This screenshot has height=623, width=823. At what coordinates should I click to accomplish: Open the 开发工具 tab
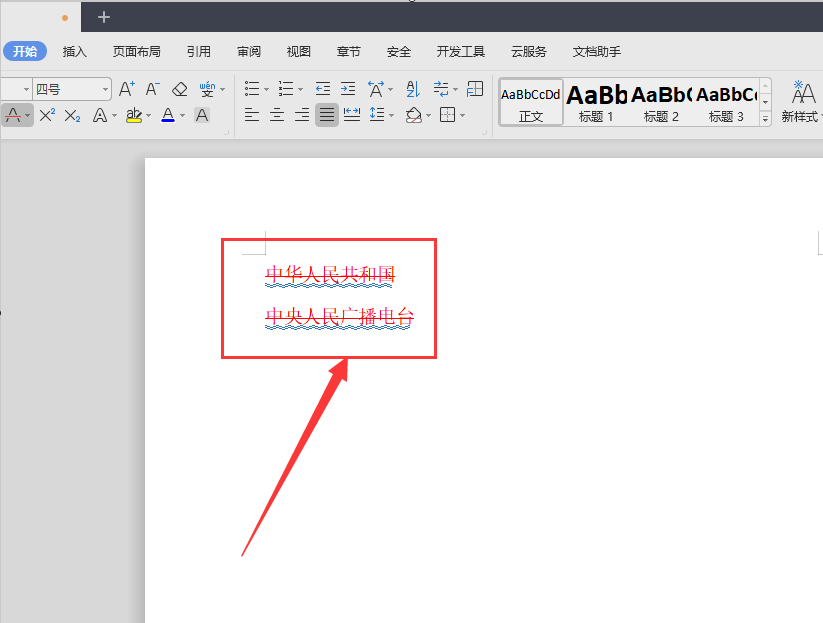coord(461,51)
